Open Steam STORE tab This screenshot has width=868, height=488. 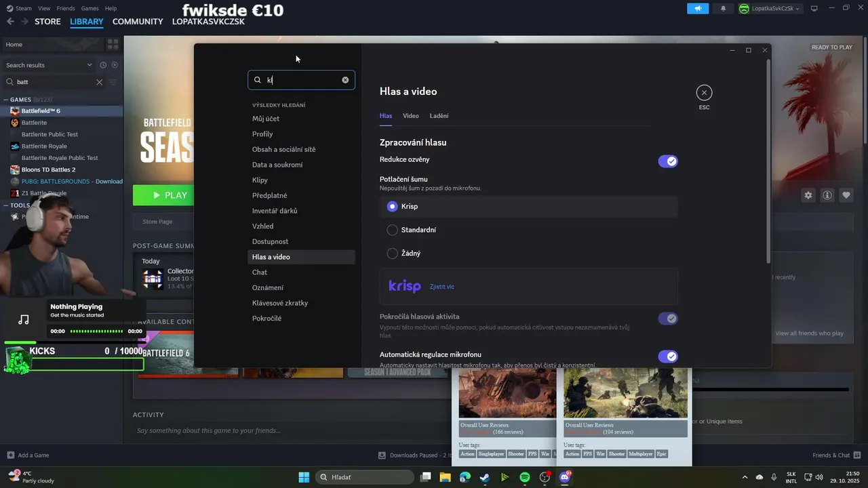pos(47,22)
